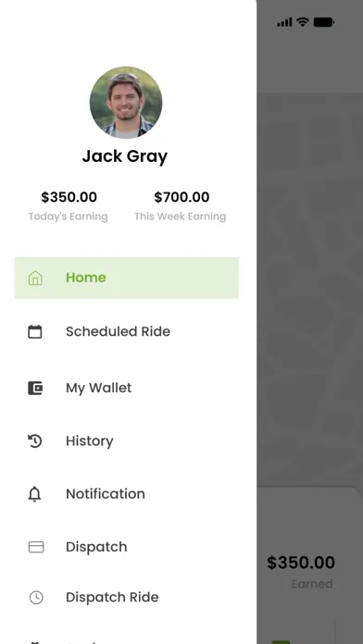View Today's Earning $350.00 amount
Viewport: 363px width, 644px height.
(69, 197)
